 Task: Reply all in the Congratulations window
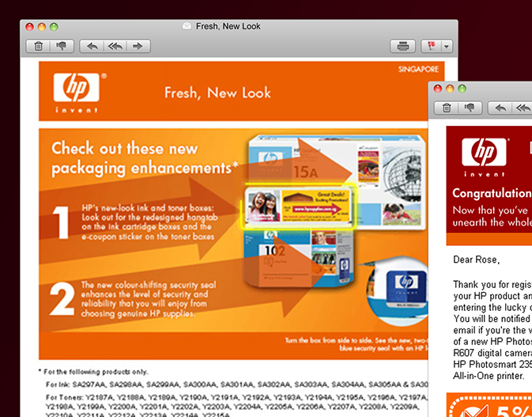pyautogui.click(x=523, y=108)
